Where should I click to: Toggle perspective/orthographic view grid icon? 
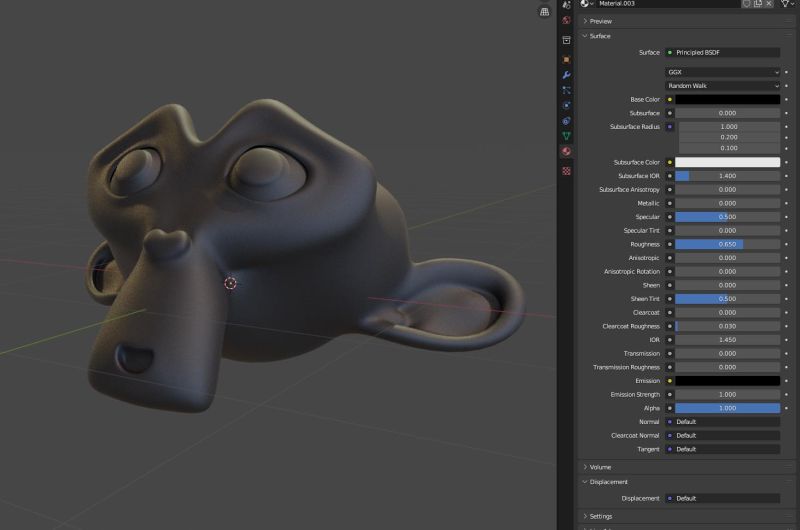544,12
